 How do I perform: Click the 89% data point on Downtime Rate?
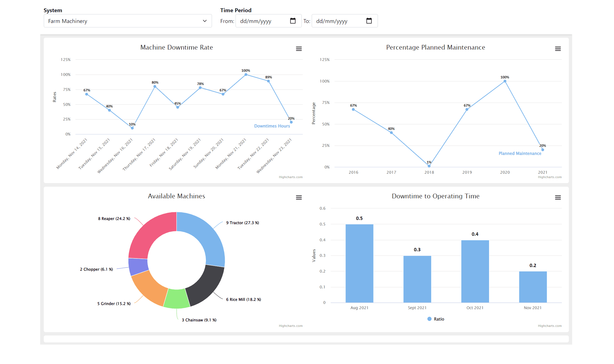click(x=268, y=81)
